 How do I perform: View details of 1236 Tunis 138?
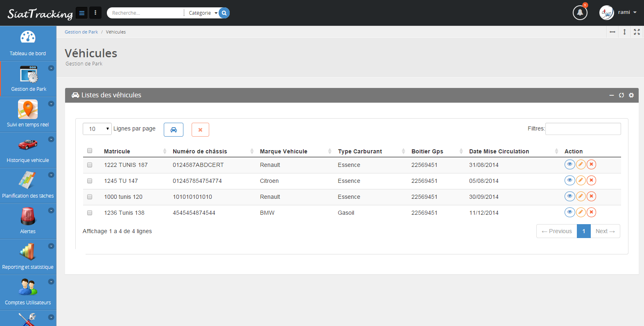coord(569,212)
